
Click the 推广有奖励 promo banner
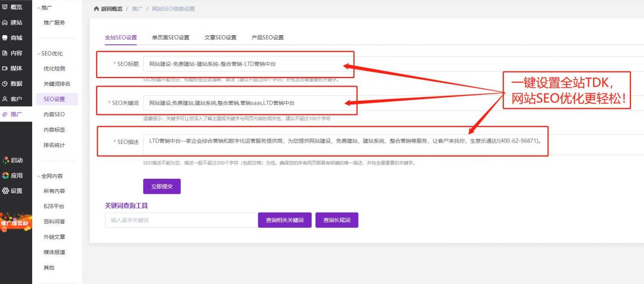(x=16, y=222)
